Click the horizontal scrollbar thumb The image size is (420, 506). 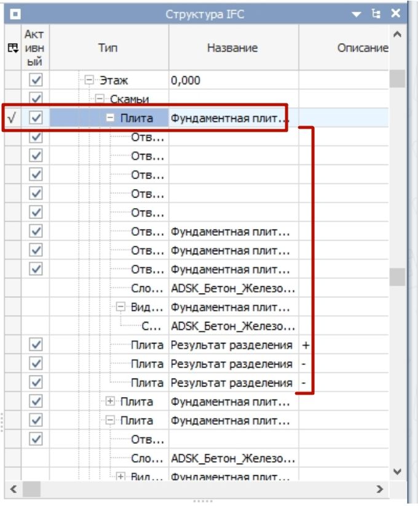point(30,489)
